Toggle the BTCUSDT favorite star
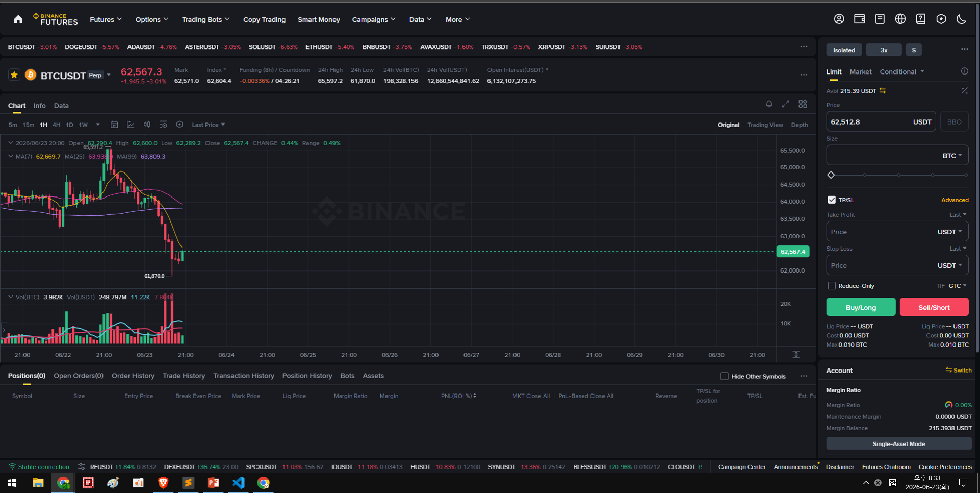The image size is (980, 493). pyautogui.click(x=14, y=75)
